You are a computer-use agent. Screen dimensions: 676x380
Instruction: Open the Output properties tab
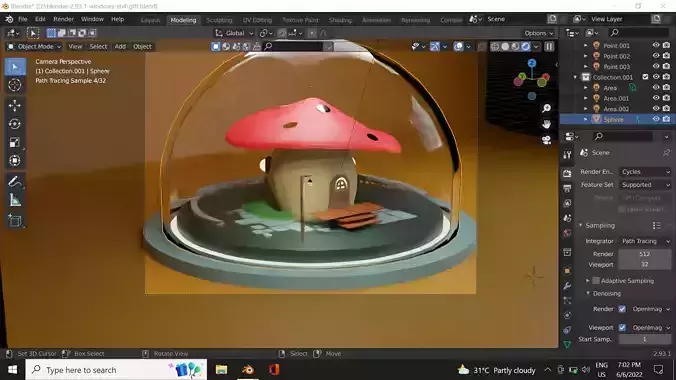pyautogui.click(x=567, y=188)
